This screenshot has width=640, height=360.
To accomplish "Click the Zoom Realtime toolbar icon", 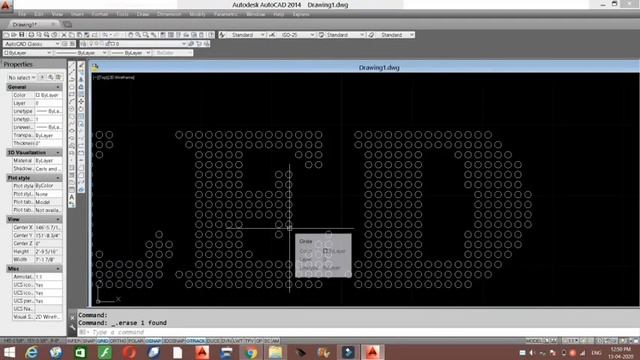I will pos(138,35).
